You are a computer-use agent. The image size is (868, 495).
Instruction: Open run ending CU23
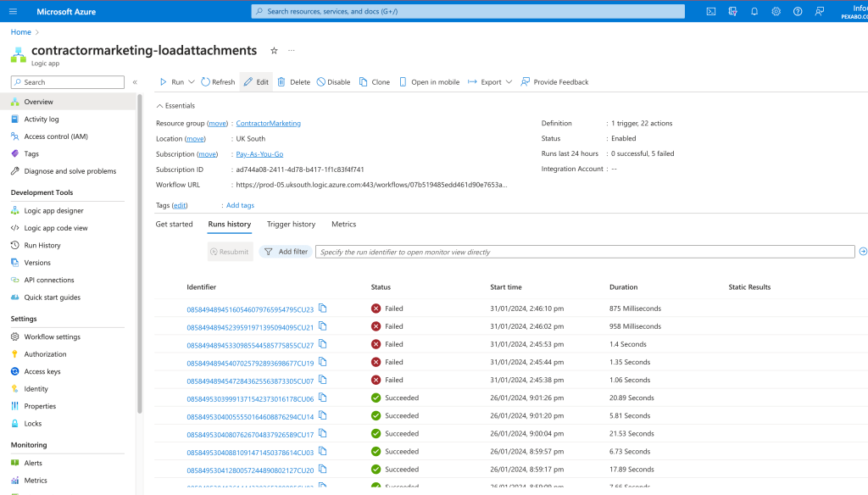[x=250, y=309]
